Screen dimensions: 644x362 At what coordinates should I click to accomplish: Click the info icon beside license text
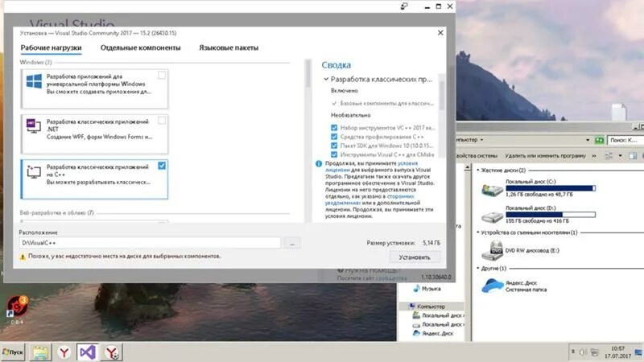[319, 164]
